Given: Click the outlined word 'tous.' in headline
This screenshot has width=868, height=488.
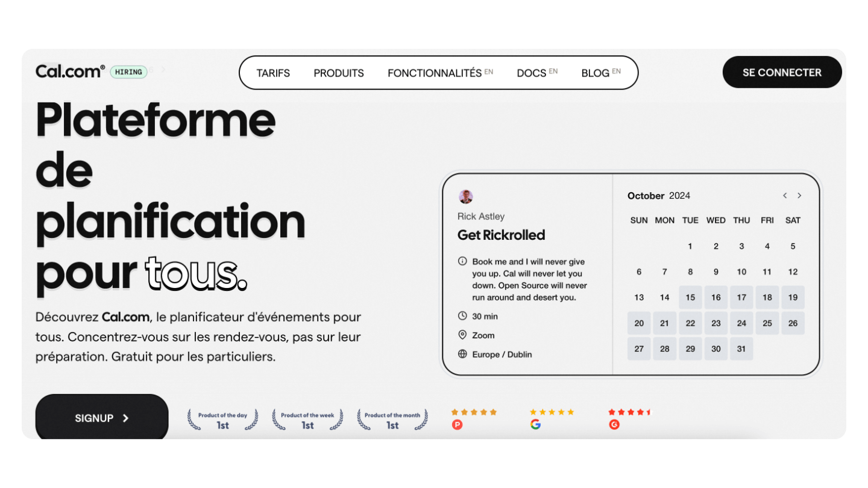Looking at the screenshot, I should click(197, 273).
